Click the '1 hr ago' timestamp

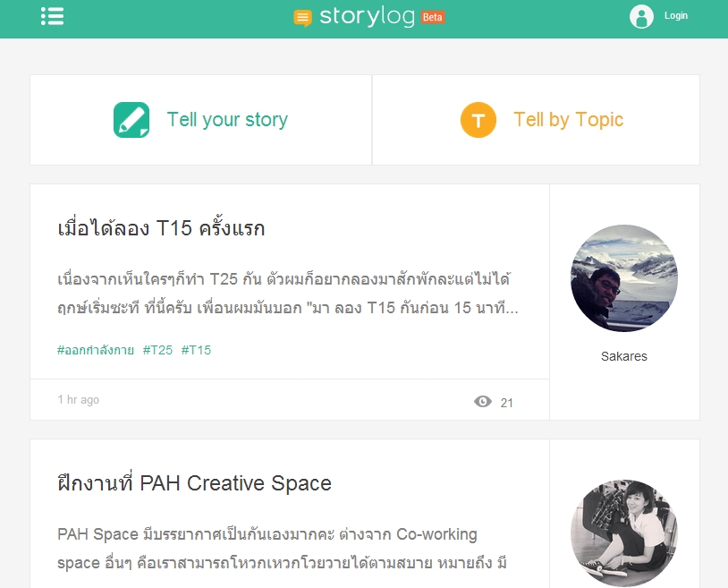pyautogui.click(x=78, y=400)
